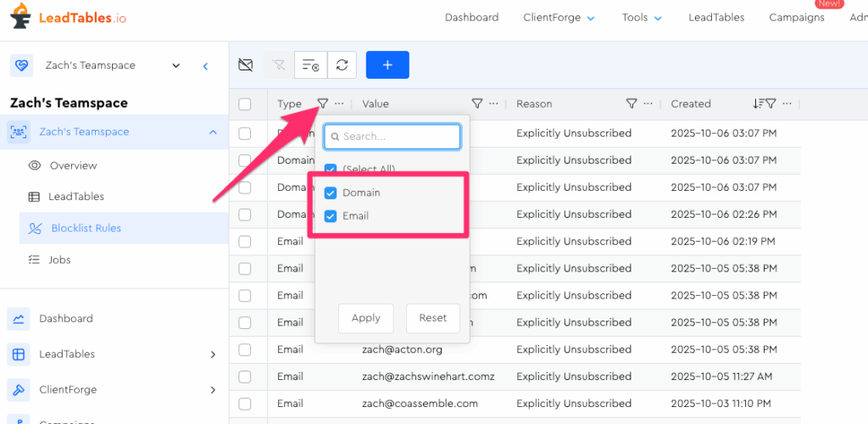Open the Reason column filter icon
Screen dimensions: 868x424
coord(632,103)
